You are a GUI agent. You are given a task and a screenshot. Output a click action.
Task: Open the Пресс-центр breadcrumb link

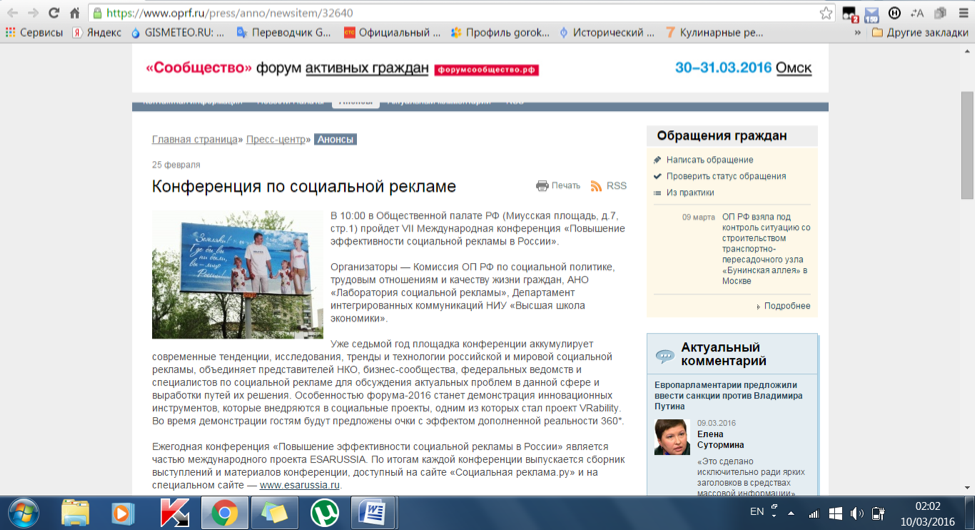click(275, 139)
